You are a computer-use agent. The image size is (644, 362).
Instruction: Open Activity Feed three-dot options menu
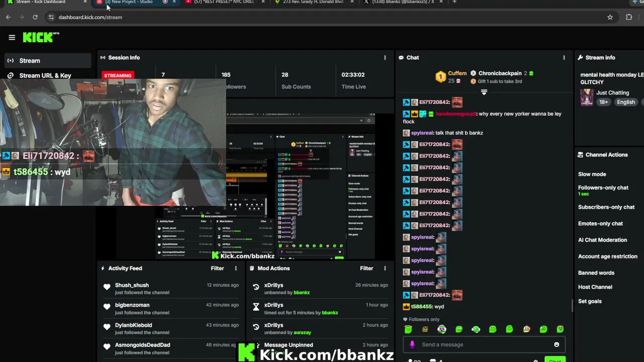[235, 268]
